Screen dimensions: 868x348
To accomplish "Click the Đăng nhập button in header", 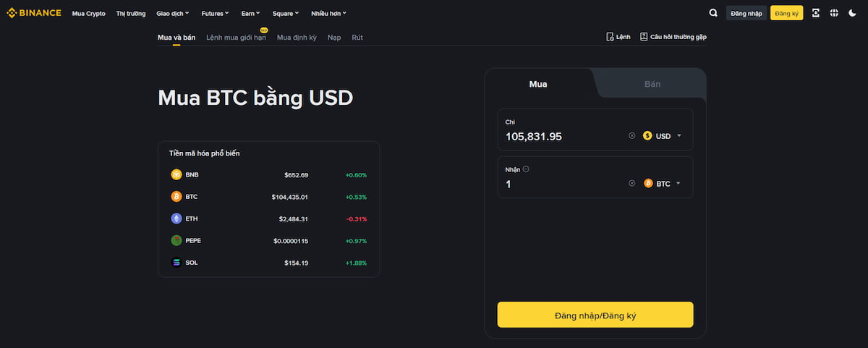I will tap(746, 13).
